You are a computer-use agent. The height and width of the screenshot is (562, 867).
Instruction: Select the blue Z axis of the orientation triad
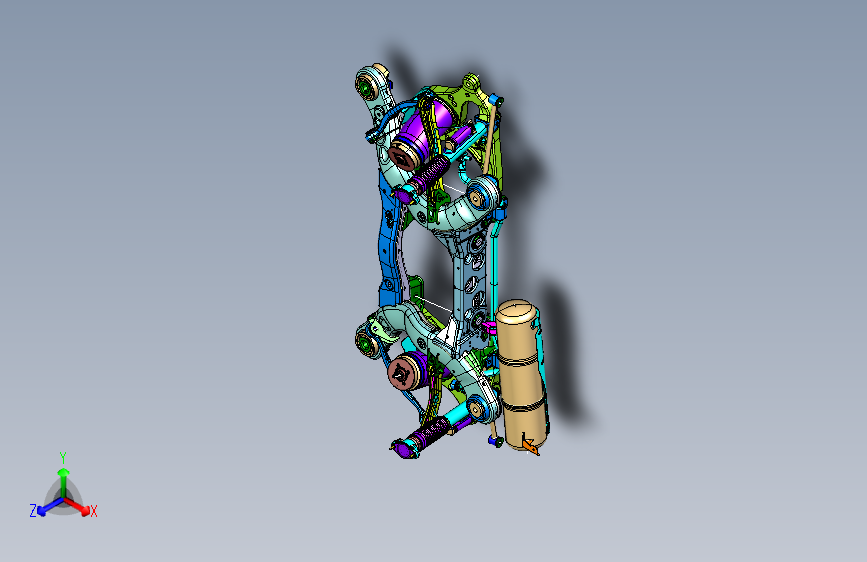(50, 506)
